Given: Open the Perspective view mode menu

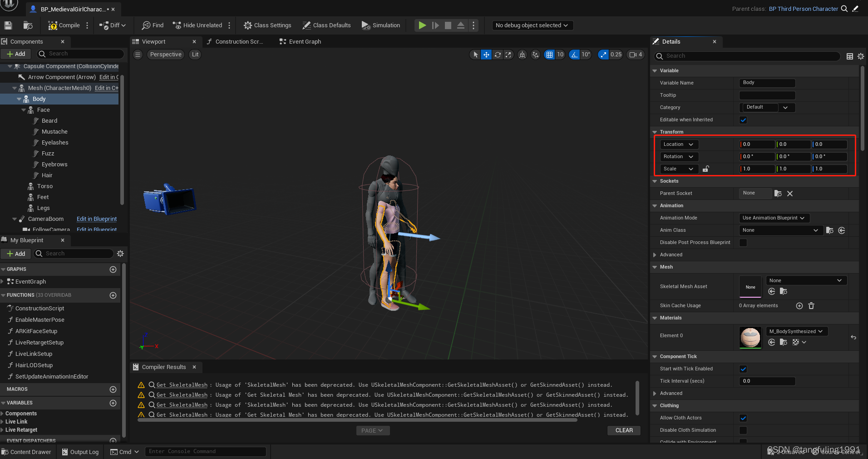Looking at the screenshot, I should (x=166, y=55).
